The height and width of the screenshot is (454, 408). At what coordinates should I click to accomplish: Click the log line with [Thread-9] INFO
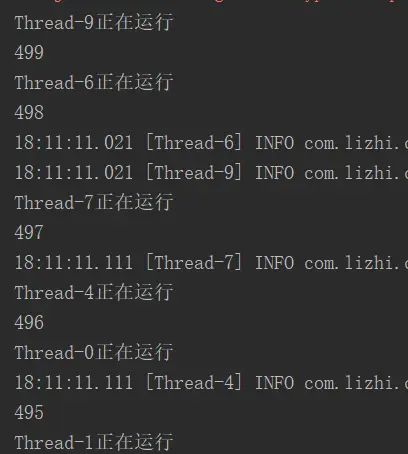[x=211, y=173]
